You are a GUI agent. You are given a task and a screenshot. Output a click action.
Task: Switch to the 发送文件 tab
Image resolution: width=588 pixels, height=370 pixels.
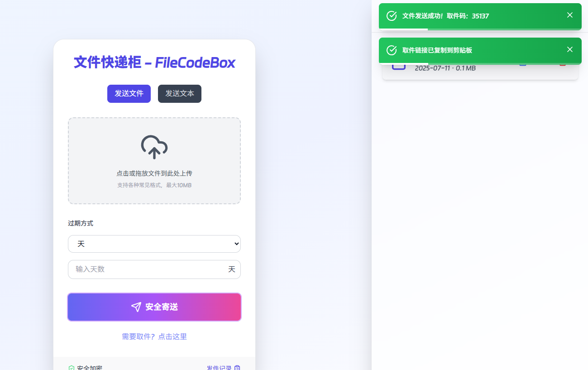[x=129, y=94]
